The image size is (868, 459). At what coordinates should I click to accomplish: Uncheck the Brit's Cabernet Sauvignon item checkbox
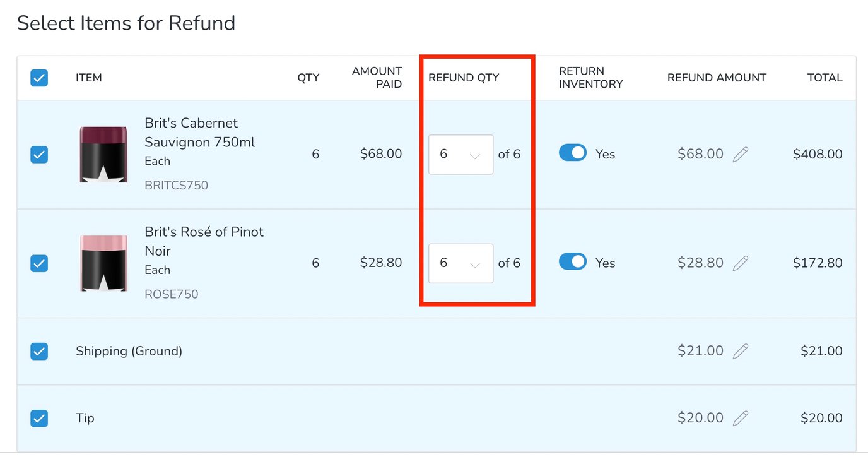39,155
